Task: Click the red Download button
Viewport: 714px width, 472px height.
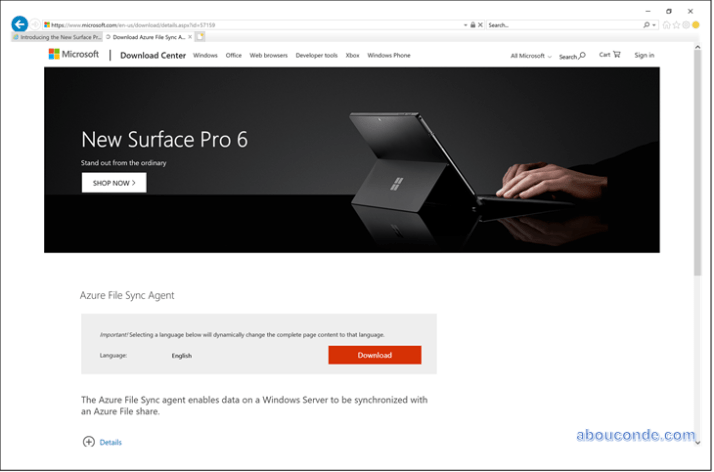Action: pyautogui.click(x=375, y=355)
